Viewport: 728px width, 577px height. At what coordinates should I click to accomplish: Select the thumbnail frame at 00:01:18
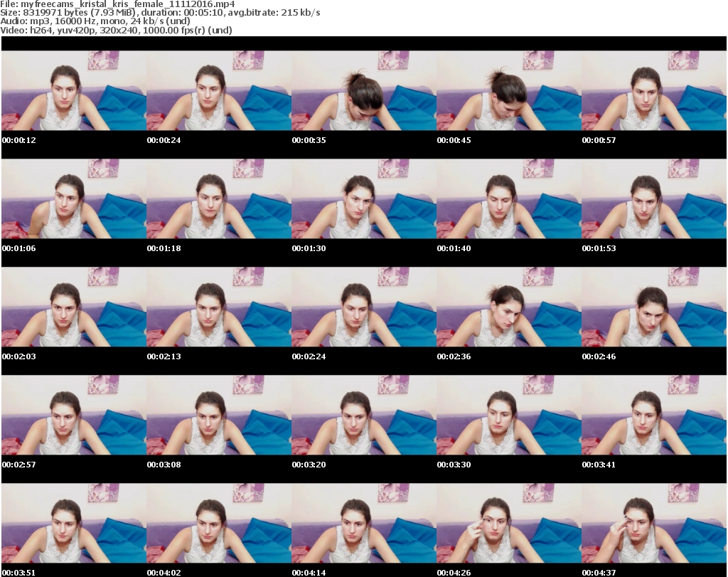(219, 198)
